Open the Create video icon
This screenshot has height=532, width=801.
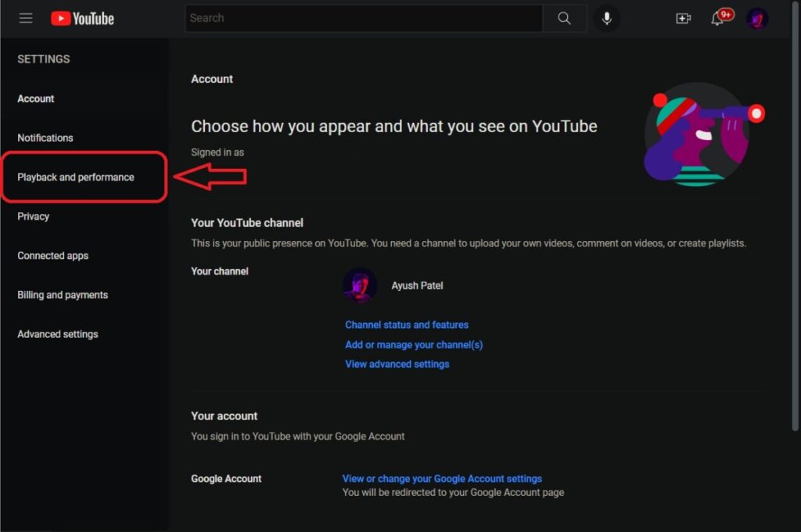tap(683, 18)
